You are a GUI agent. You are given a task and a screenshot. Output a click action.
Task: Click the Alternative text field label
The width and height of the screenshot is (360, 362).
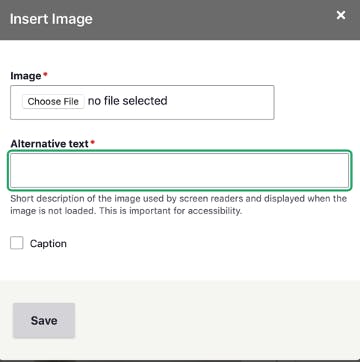(x=49, y=144)
